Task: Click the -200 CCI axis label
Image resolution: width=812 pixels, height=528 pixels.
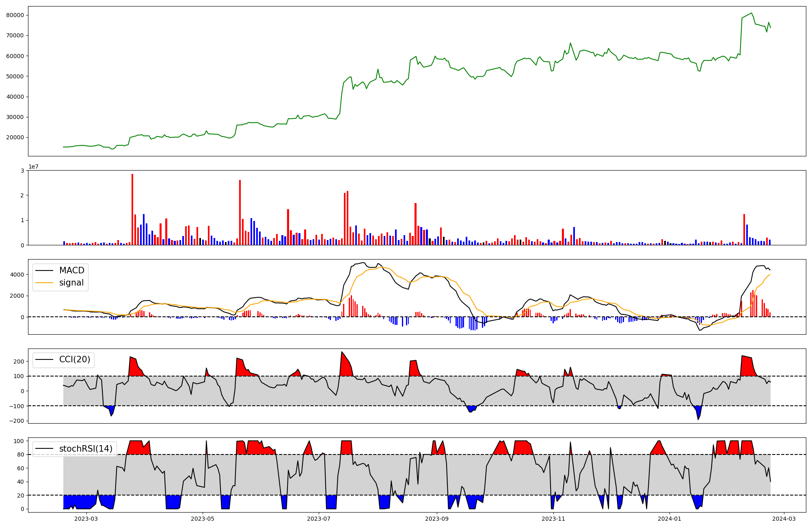Action: click(x=16, y=421)
